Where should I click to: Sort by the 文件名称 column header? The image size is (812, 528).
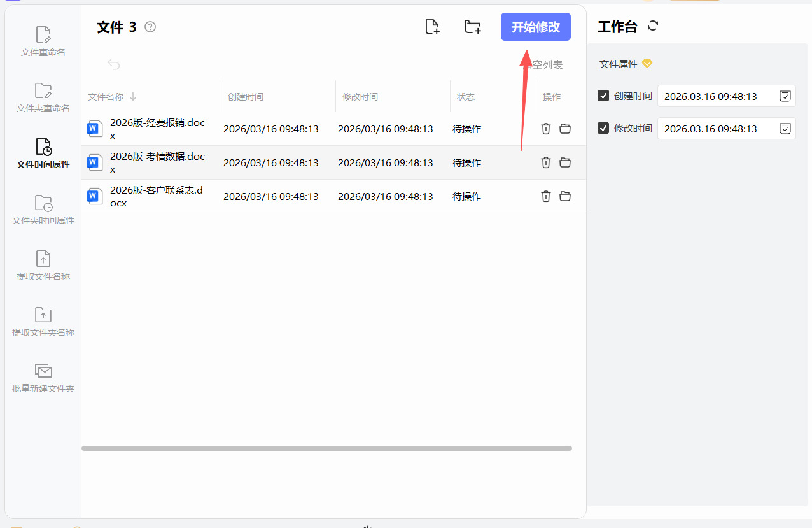click(112, 97)
